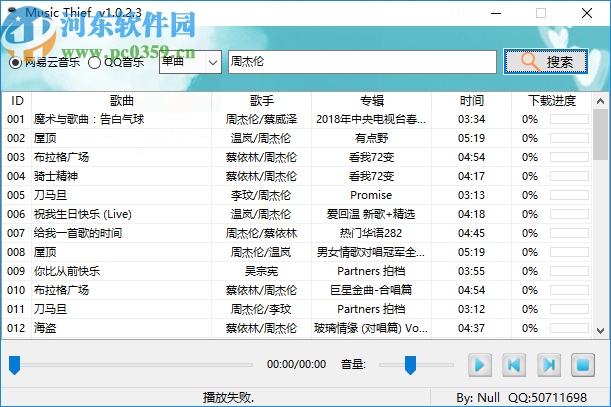The width and height of the screenshot is (611, 407).
Task: Click download progress bar of row 007
Action: (x=569, y=233)
